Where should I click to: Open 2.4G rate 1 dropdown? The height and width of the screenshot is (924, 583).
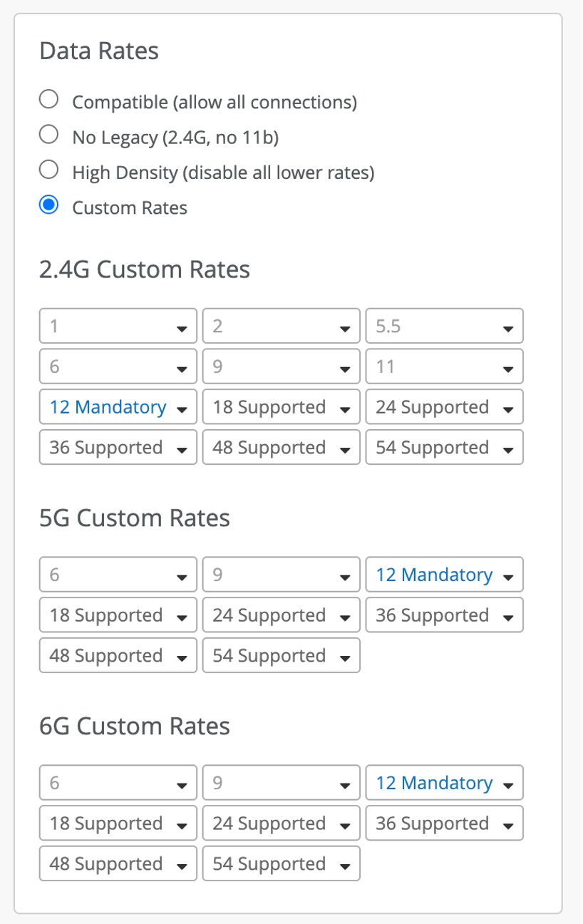118,327
